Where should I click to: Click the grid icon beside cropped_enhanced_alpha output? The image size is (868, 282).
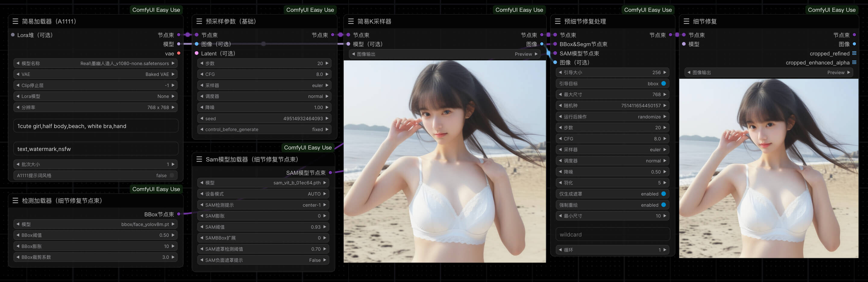click(x=854, y=62)
